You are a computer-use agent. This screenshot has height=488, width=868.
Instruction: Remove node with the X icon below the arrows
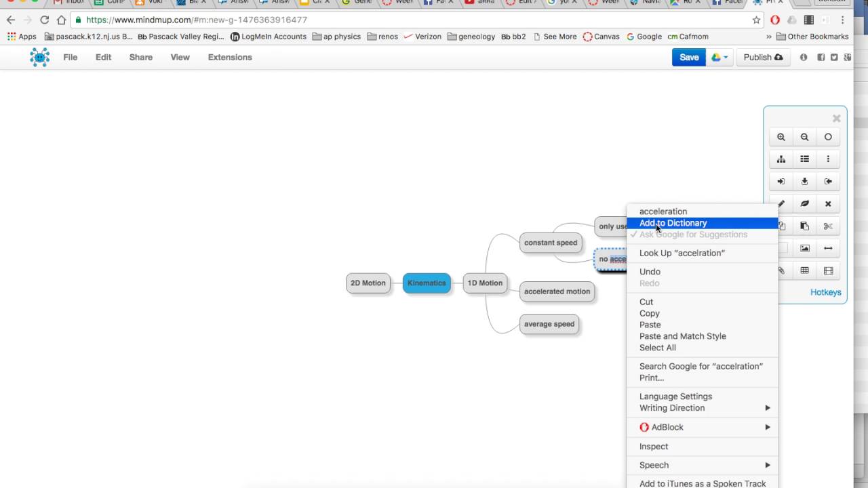(x=828, y=204)
